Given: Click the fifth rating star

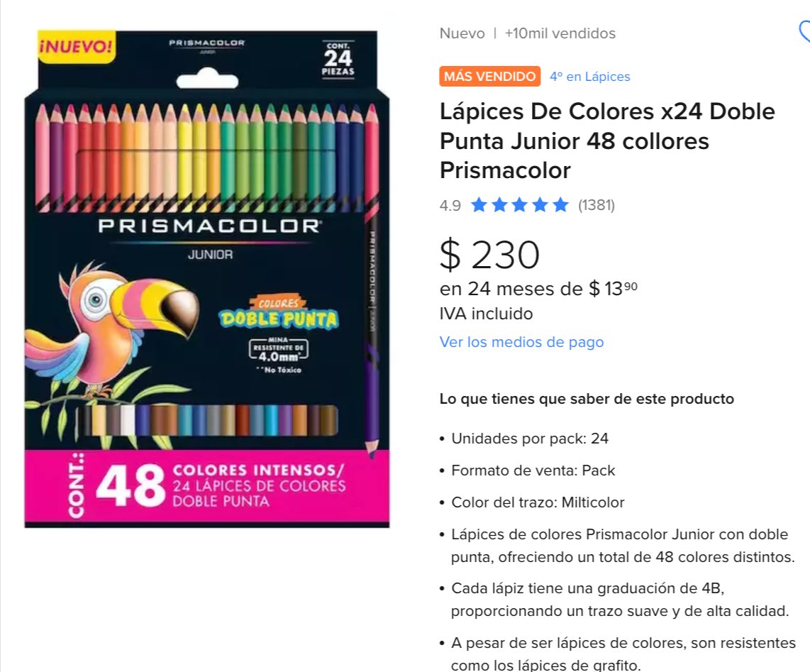Looking at the screenshot, I should pyautogui.click(x=560, y=205).
